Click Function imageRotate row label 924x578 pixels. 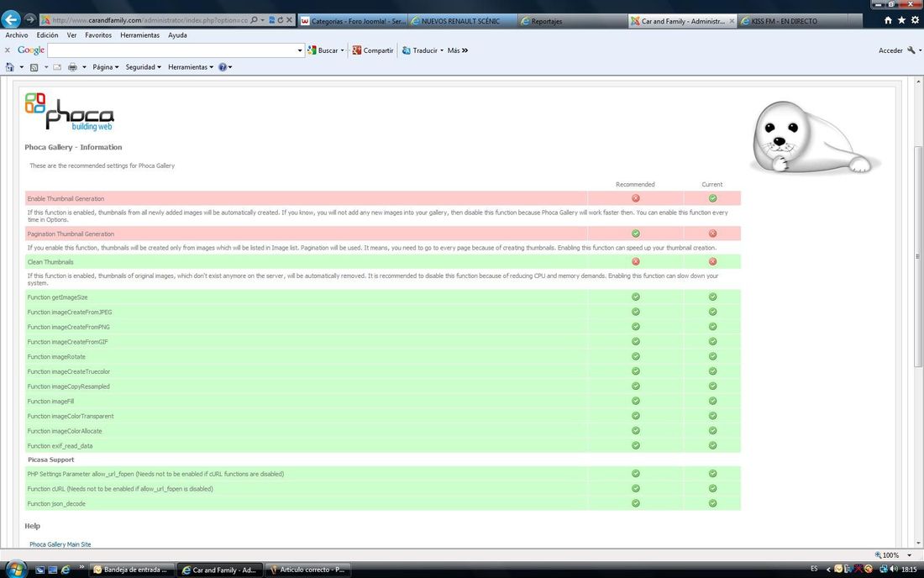pyautogui.click(x=56, y=356)
